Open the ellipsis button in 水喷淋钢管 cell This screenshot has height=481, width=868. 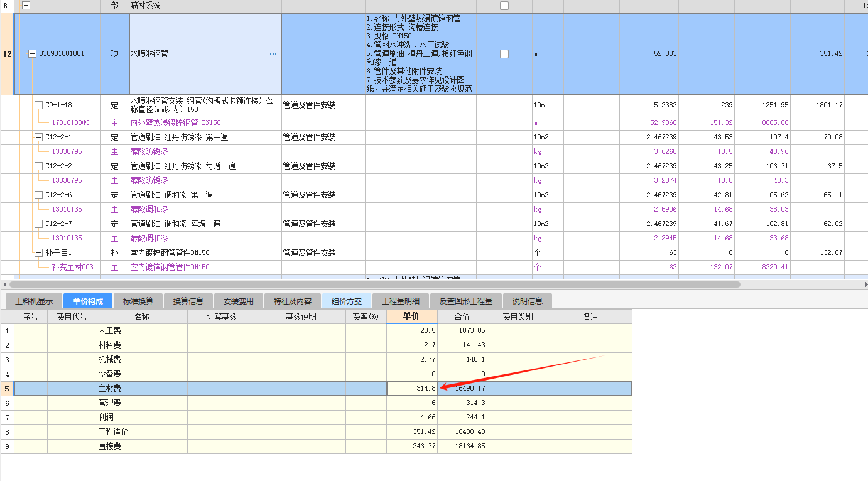coord(273,54)
